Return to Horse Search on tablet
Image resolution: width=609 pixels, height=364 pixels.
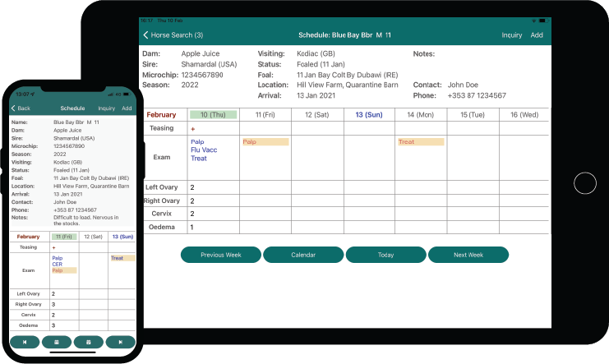coord(173,35)
